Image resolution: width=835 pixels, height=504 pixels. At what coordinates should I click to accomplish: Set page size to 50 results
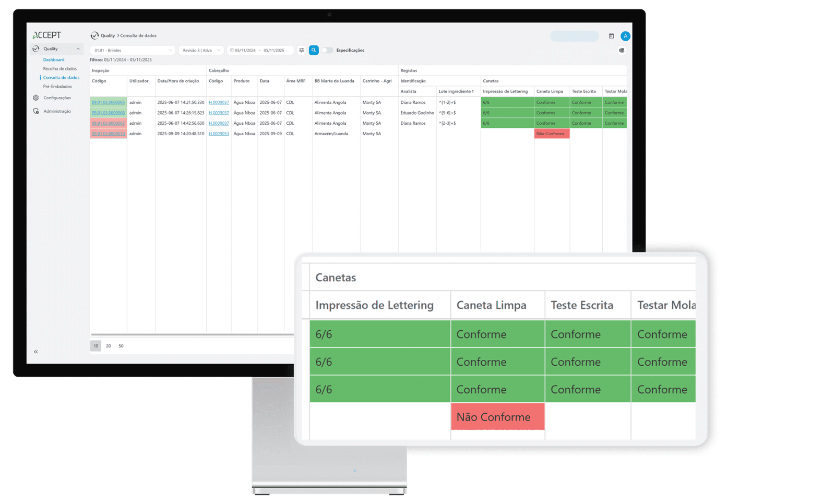(121, 345)
